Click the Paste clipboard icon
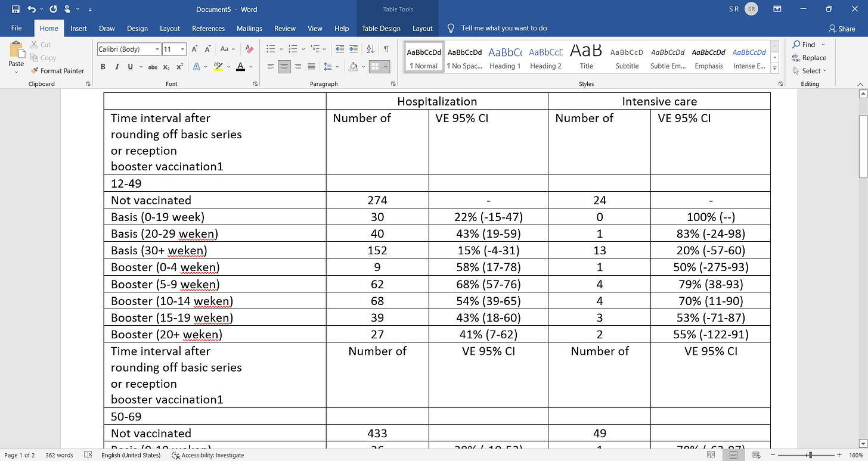This screenshot has height=461, width=868. coord(16,50)
